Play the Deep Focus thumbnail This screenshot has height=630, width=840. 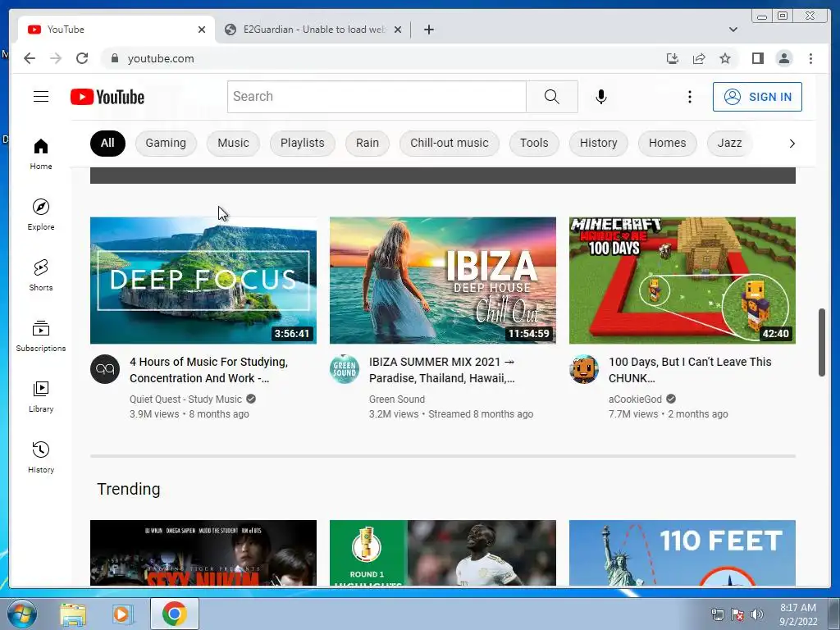pos(203,281)
